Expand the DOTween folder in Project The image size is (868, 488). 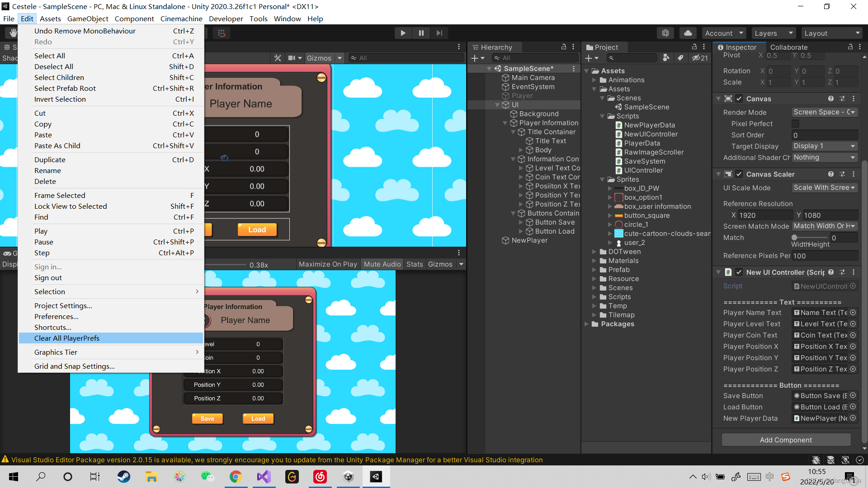594,252
